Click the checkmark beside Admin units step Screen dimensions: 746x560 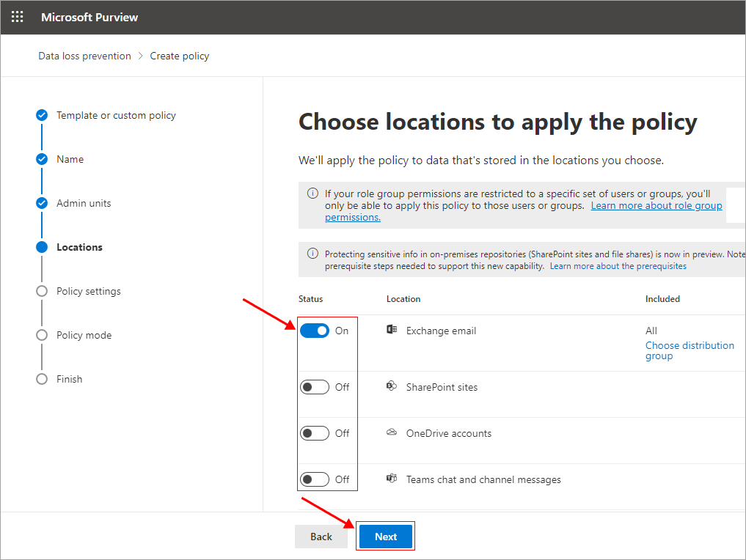pyautogui.click(x=42, y=203)
